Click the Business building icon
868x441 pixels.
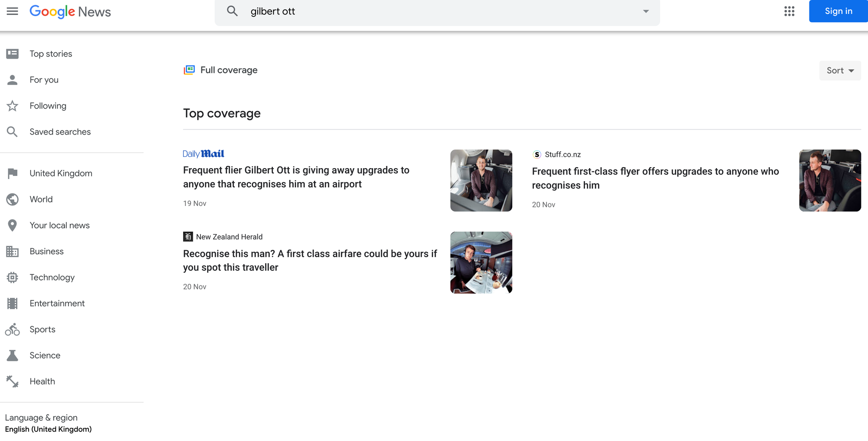[13, 252]
